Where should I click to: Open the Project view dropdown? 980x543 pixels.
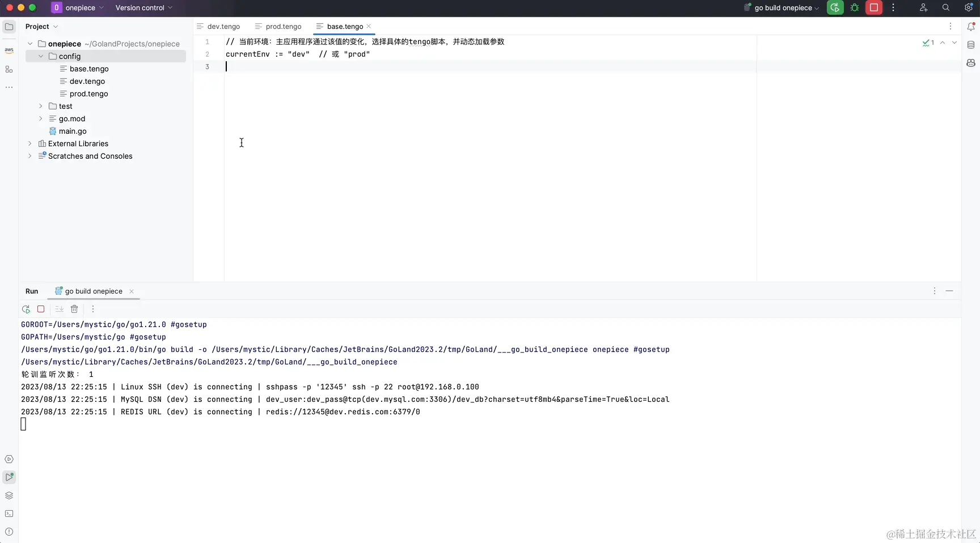(x=41, y=27)
